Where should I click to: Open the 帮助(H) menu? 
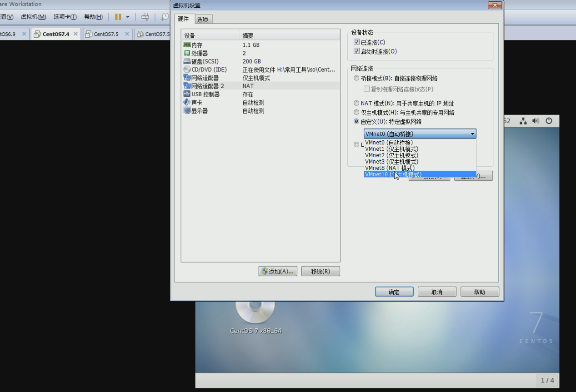coord(93,17)
